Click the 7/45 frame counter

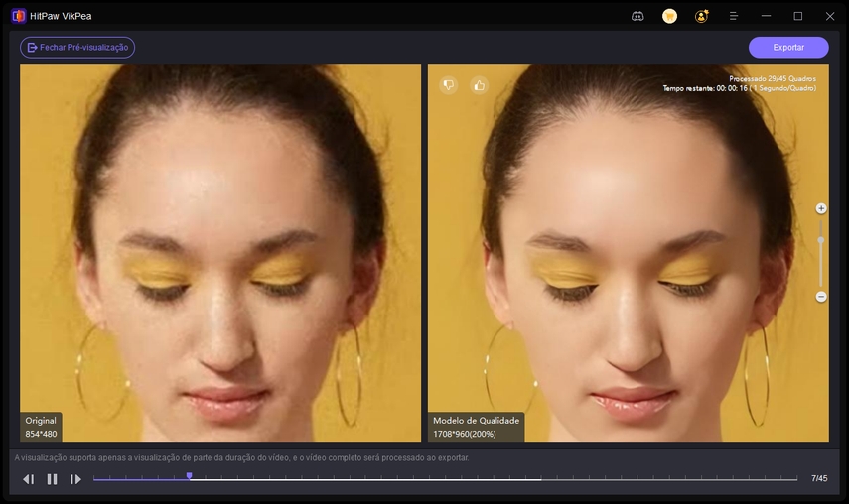point(819,478)
